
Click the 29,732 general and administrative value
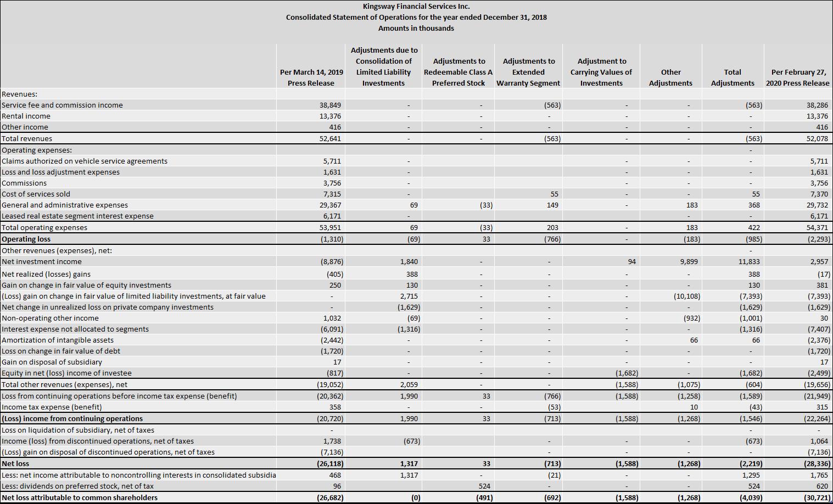818,205
